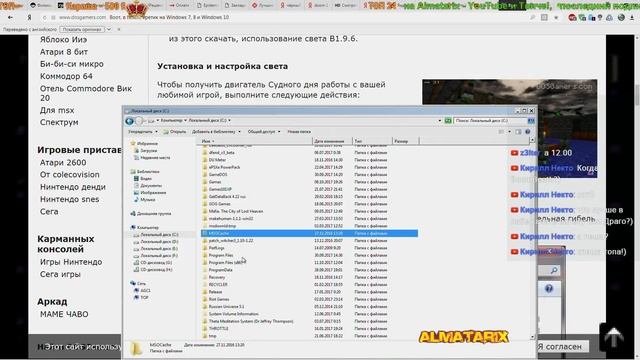Select Локальный диск (E:) in navigation pane
Viewport: 640px width, 360px height.
156,249
